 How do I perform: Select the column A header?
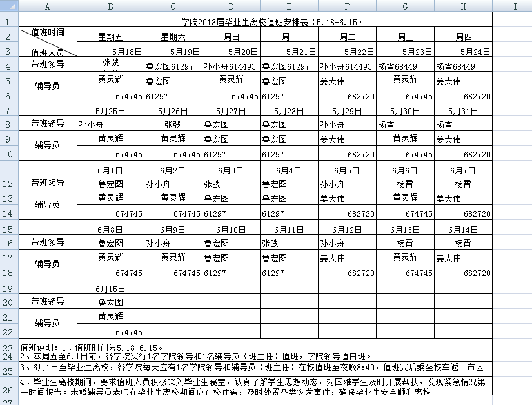pos(48,6)
